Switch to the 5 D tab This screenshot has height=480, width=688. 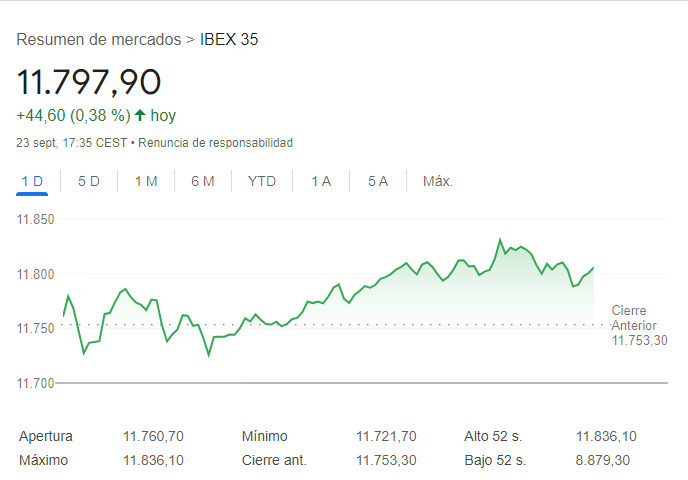[x=89, y=181]
